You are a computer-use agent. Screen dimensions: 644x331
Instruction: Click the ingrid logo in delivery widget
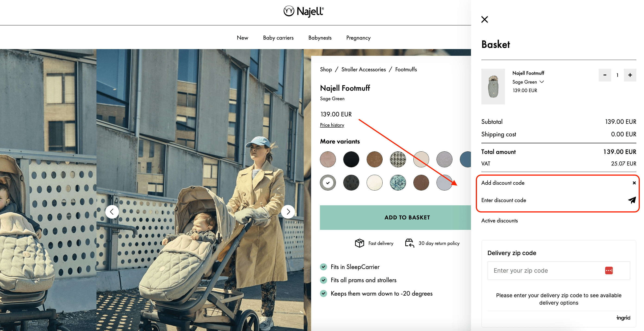point(623,318)
